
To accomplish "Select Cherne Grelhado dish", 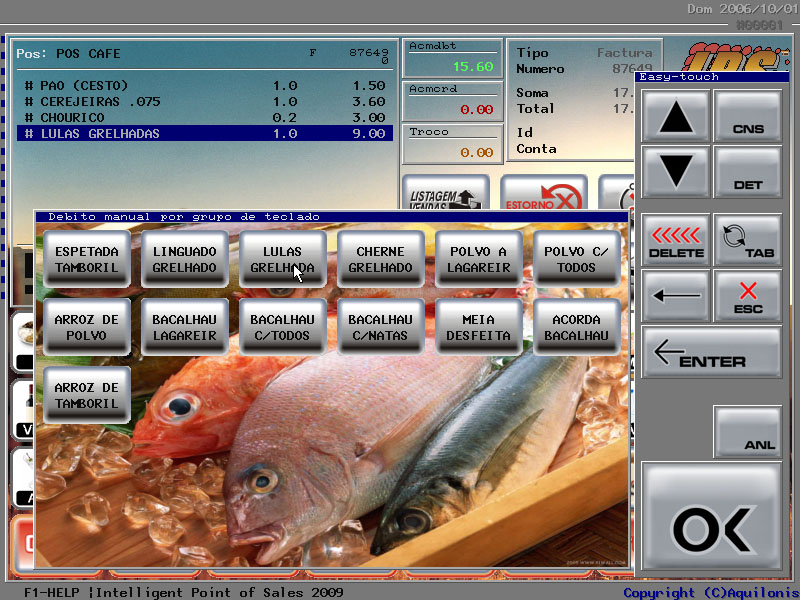I will point(381,259).
